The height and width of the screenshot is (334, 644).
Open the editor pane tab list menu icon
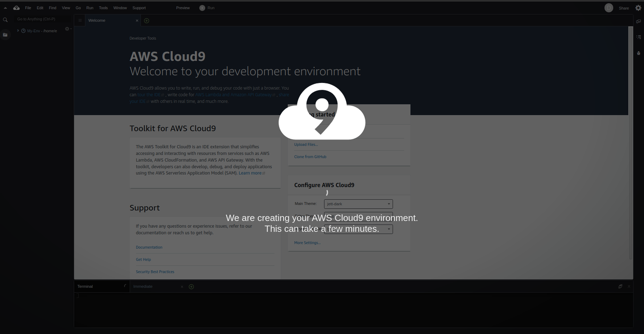(80, 21)
